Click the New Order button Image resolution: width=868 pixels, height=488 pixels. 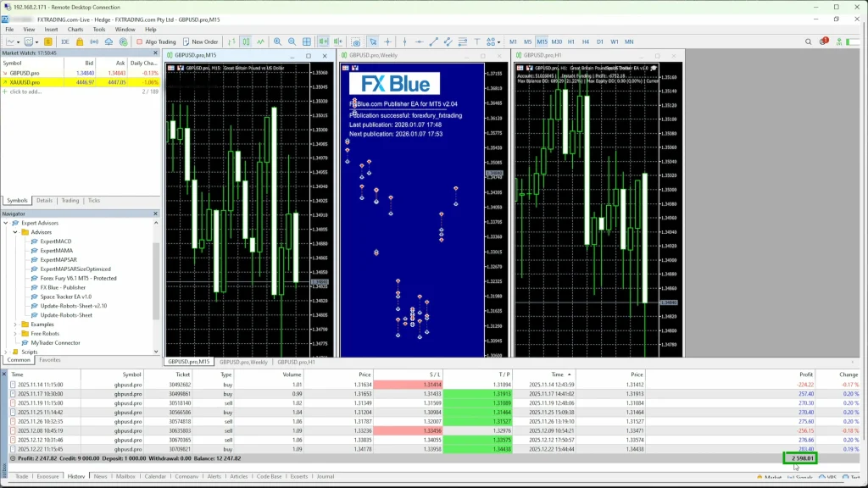[199, 42]
